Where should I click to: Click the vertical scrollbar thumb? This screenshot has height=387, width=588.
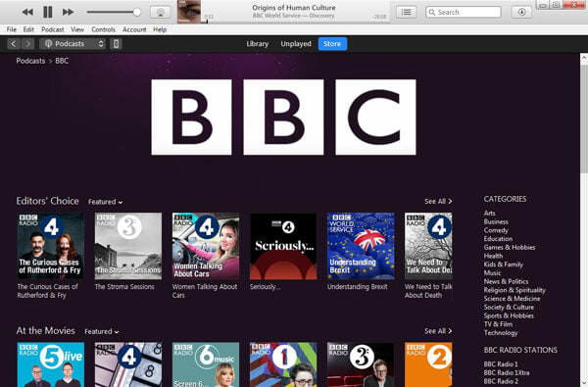pyautogui.click(x=584, y=119)
